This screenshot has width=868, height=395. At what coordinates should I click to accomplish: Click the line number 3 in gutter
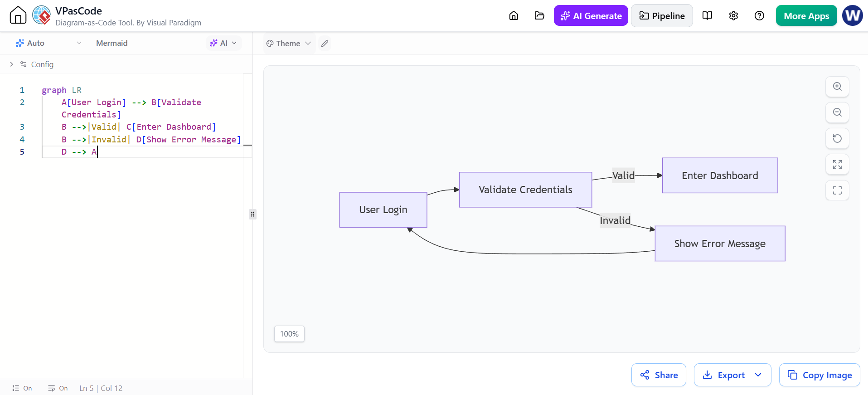click(22, 127)
